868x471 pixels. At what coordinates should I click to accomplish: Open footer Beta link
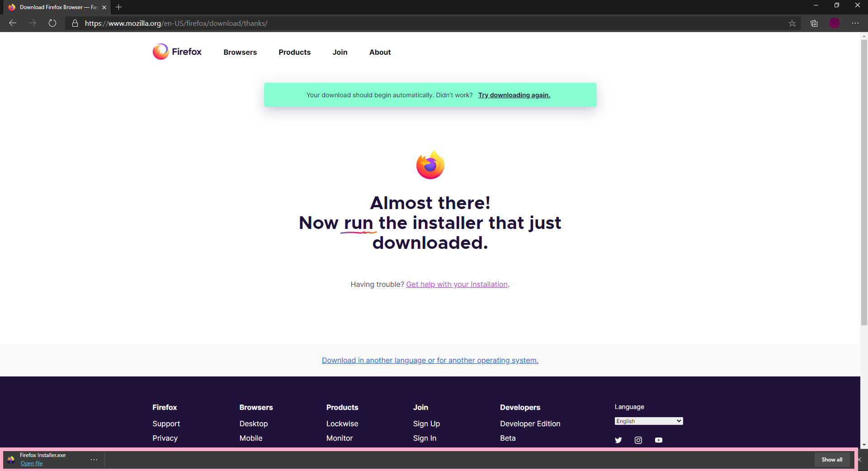pyautogui.click(x=508, y=438)
